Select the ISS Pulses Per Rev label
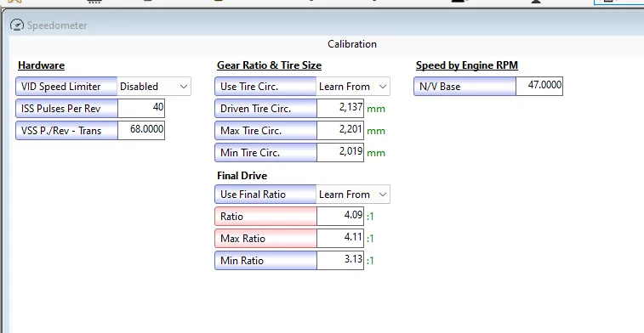Screen dimensions: 644x333 [66, 108]
